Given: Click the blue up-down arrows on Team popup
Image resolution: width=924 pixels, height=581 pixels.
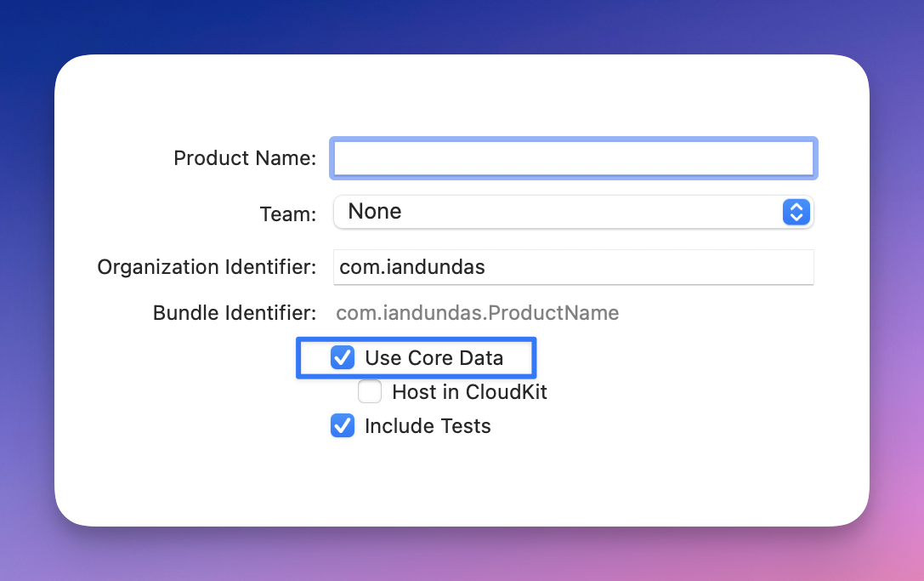Looking at the screenshot, I should pos(796,212).
